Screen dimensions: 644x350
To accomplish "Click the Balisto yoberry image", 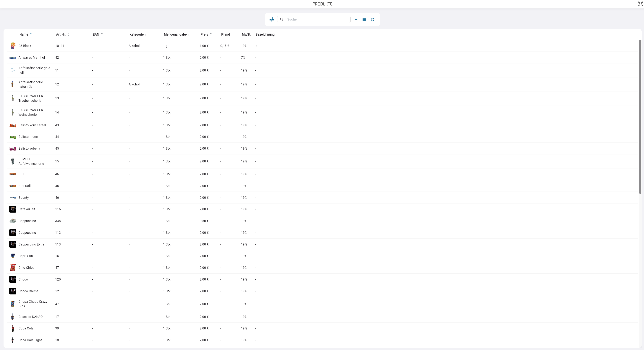I will click(13, 149).
